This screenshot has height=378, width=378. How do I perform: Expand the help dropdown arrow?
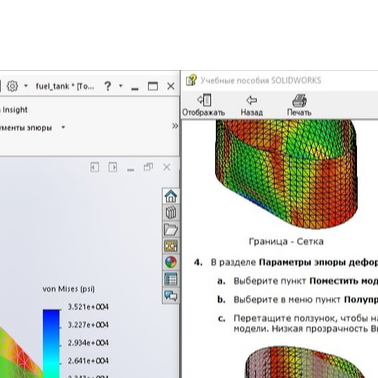(x=121, y=86)
